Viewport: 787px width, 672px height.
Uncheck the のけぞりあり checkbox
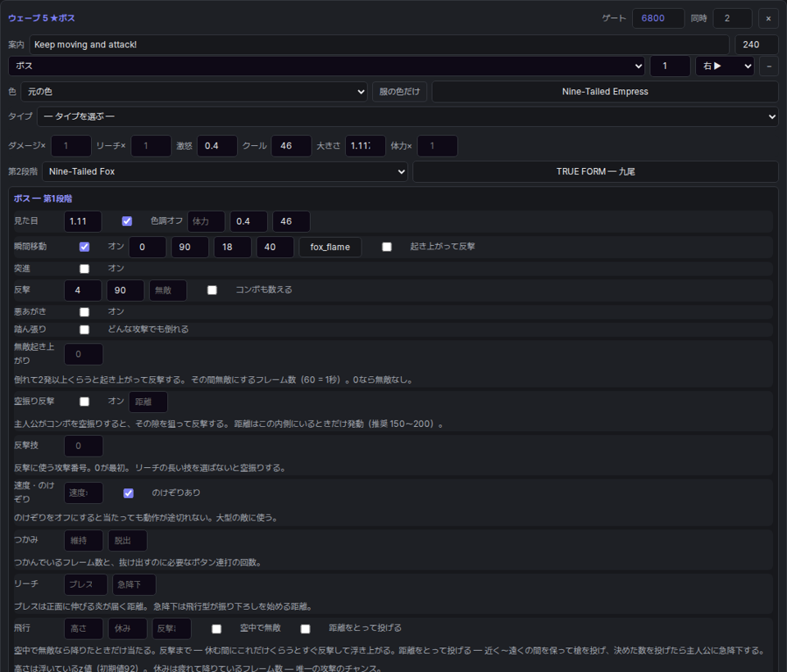click(x=129, y=493)
